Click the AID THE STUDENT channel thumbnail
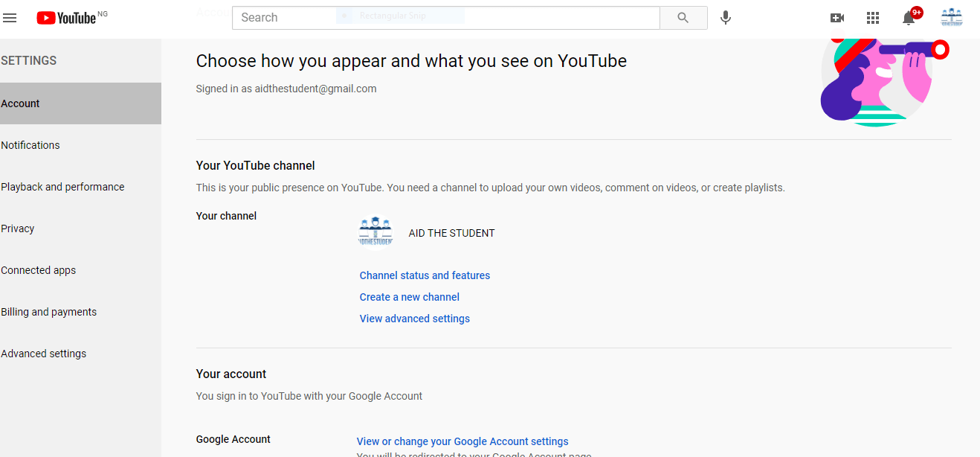Screen dimensions: 980x457 click(375, 231)
